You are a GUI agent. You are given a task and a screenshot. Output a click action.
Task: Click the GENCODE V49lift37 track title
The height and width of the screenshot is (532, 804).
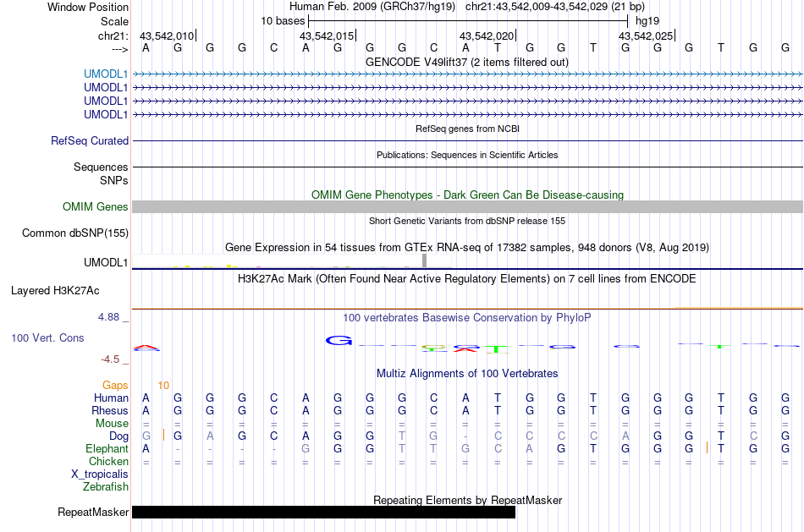coord(467,62)
